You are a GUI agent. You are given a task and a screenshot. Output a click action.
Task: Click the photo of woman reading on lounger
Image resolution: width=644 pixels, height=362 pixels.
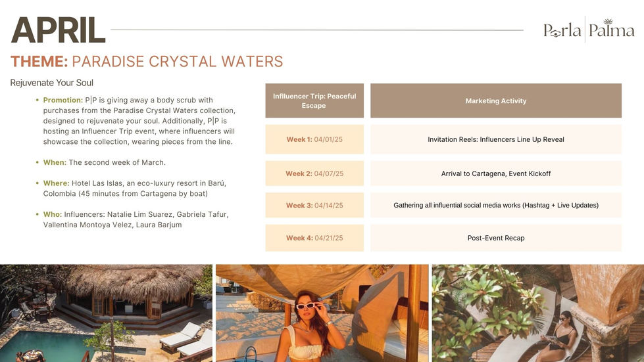pyautogui.click(x=537, y=313)
